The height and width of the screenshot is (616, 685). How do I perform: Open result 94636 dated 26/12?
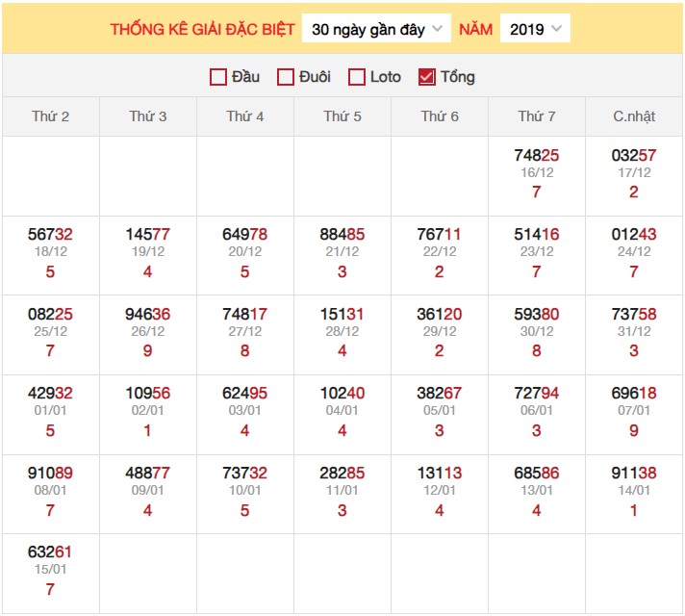tap(148, 314)
